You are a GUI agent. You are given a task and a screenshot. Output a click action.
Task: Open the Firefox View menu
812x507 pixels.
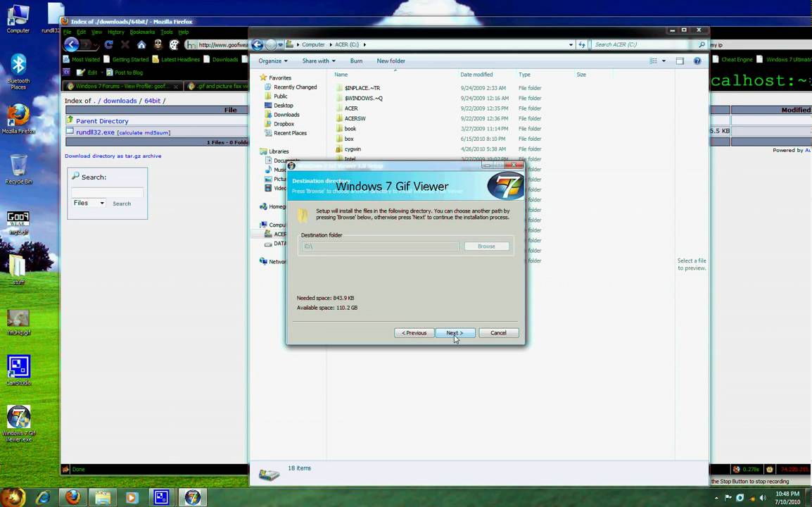click(97, 32)
